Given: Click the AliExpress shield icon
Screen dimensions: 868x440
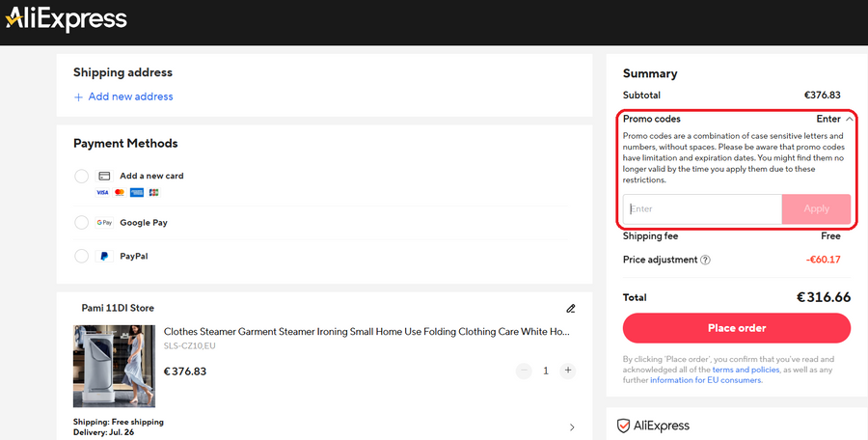Looking at the screenshot, I should coord(624,426).
